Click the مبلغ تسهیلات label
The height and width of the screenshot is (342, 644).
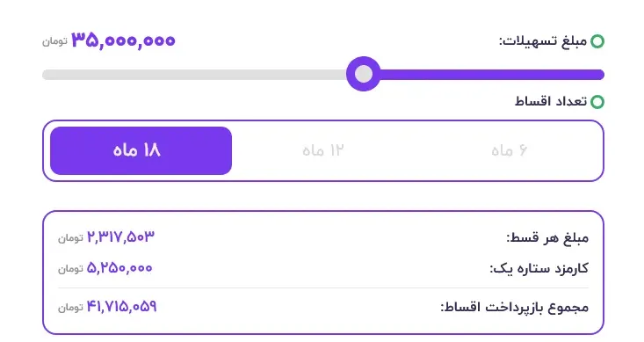coord(543,41)
